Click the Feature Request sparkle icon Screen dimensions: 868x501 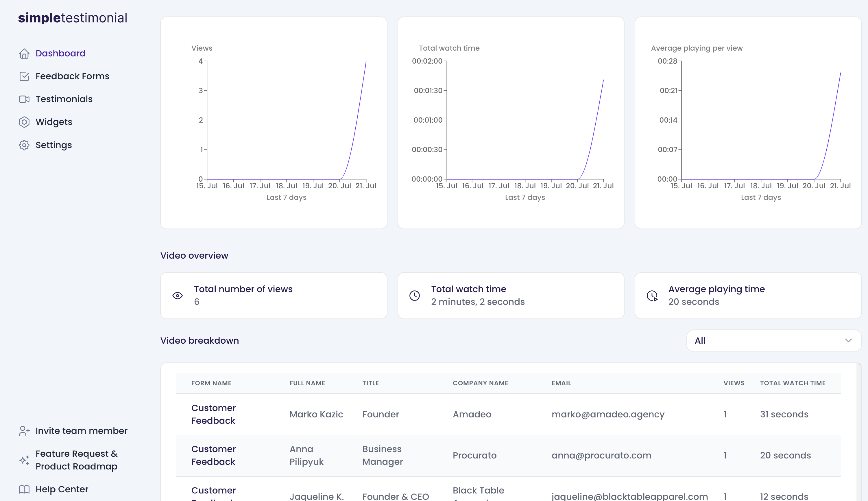(x=24, y=460)
